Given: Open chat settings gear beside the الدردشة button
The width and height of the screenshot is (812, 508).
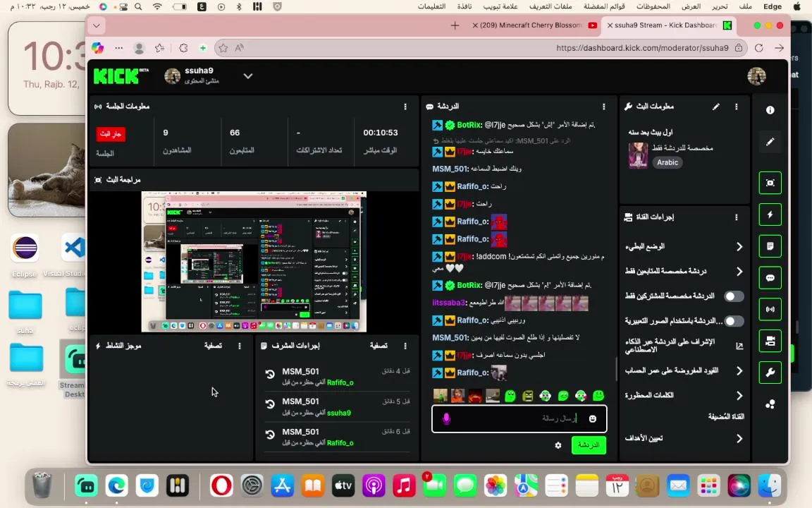Looking at the screenshot, I should pyautogui.click(x=558, y=445).
